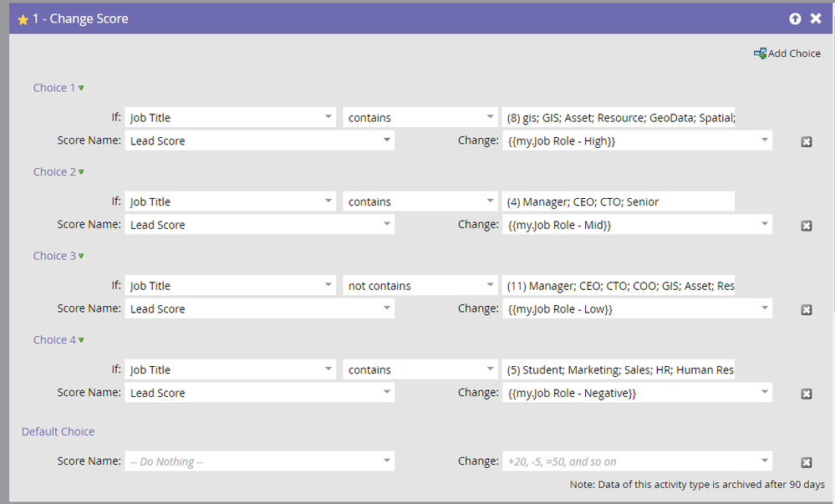Delete Choice 4 using the x icon
835x504 pixels.
pos(807,394)
